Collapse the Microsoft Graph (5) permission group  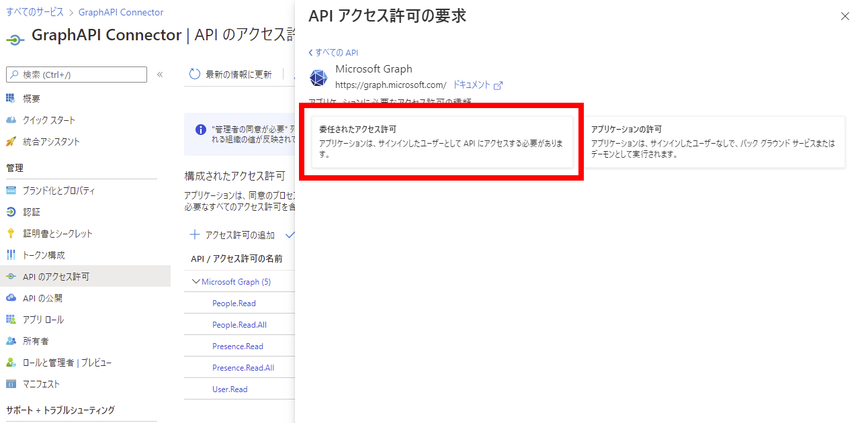(x=196, y=282)
